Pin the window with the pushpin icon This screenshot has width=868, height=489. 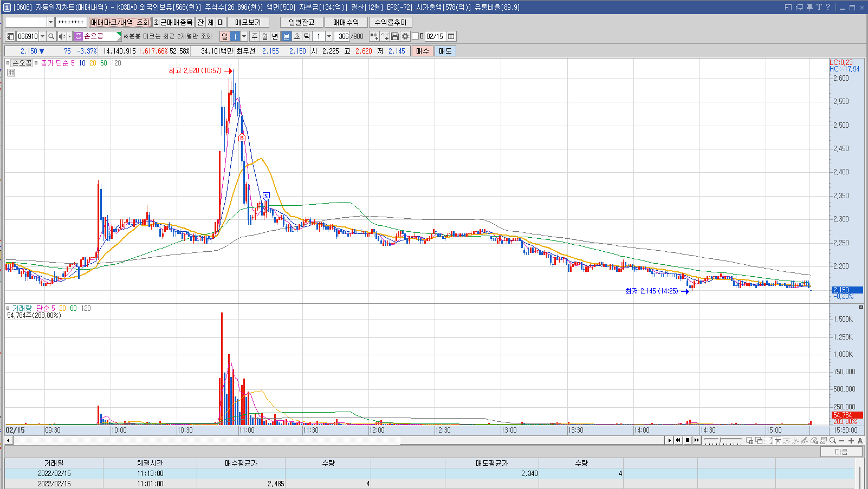click(x=809, y=7)
